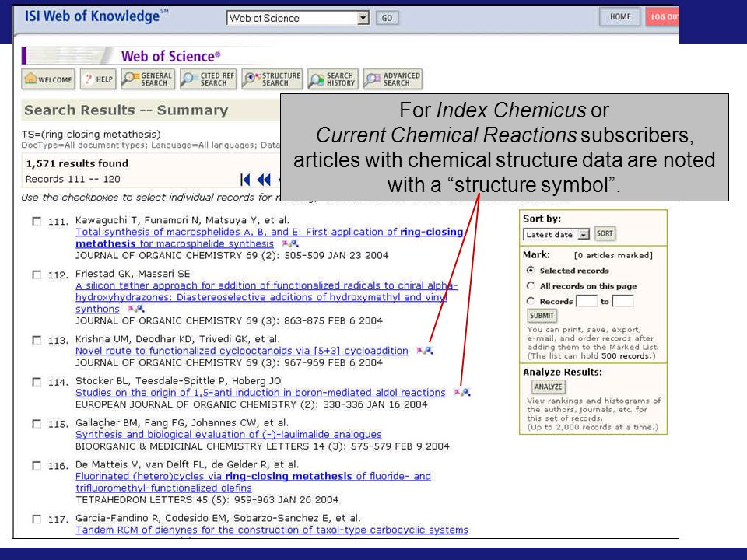This screenshot has height=560, width=747.
Task: Click the GO button
Action: [x=387, y=18]
